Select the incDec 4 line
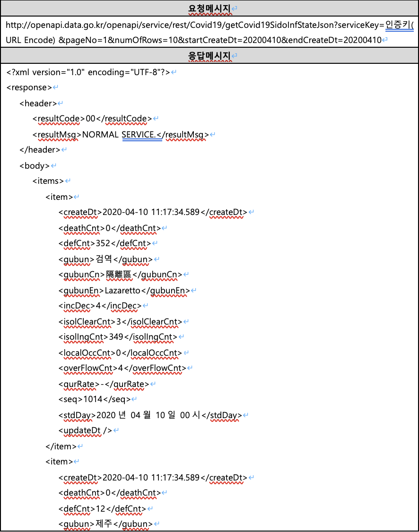Viewport: 419px width, 532px height. pos(100,306)
